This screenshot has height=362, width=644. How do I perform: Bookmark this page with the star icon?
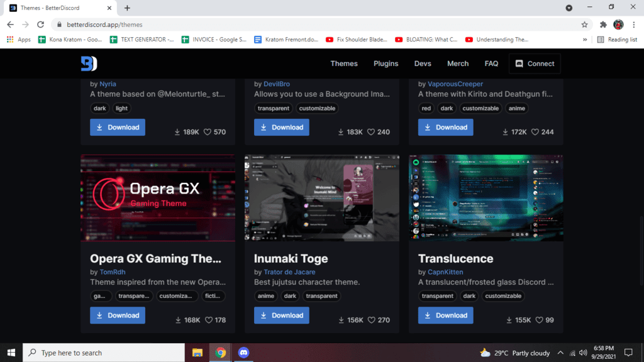click(x=584, y=25)
